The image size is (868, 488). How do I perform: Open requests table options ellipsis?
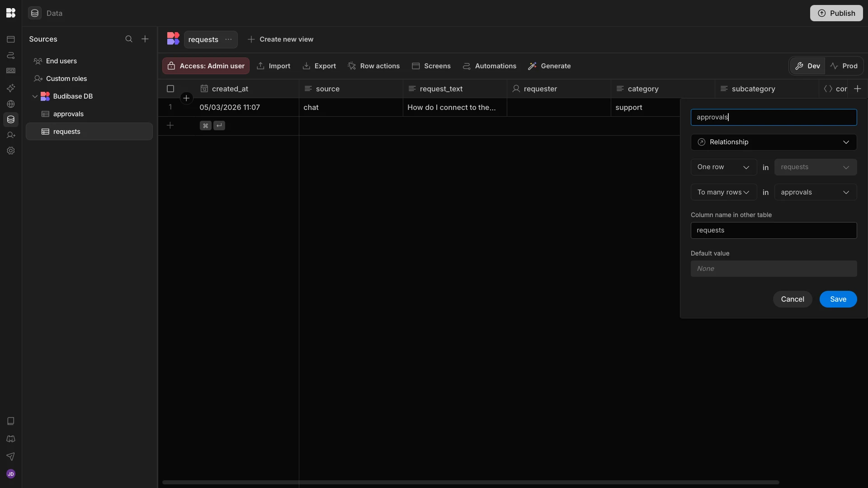point(229,39)
